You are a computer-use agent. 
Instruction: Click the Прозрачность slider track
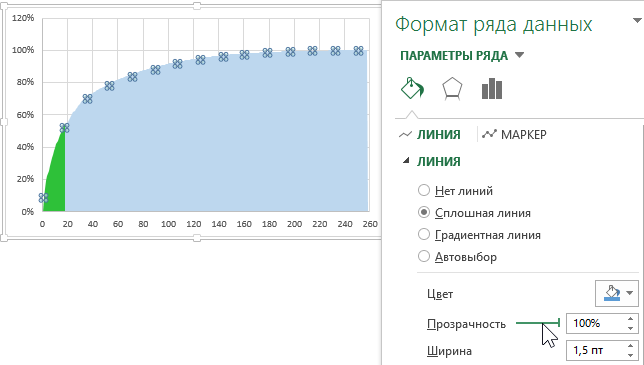538,323
